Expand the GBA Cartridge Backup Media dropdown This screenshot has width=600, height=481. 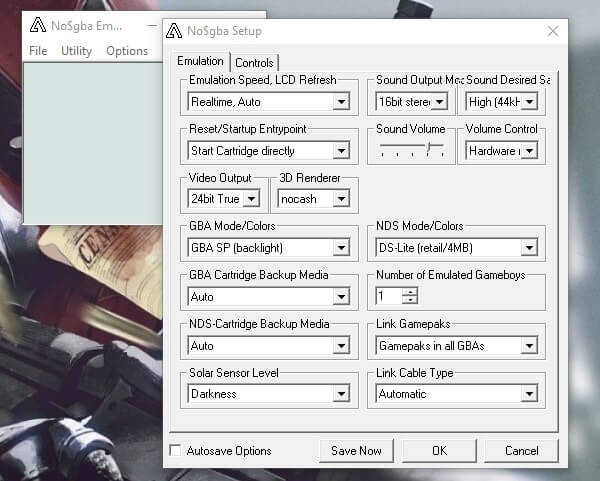point(269,297)
